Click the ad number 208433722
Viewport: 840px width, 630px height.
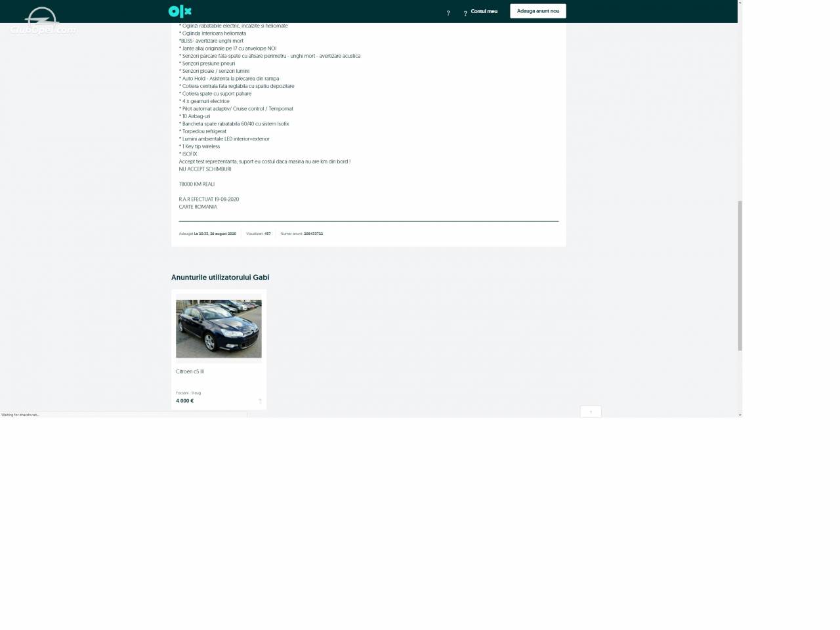(313, 234)
